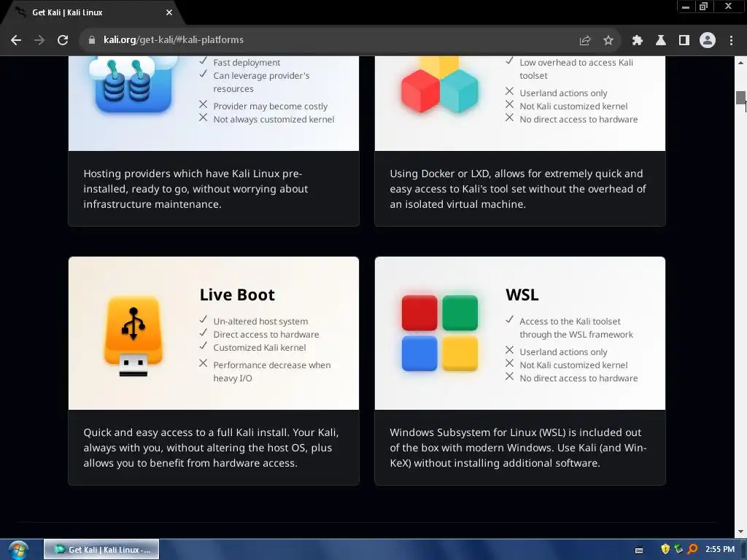The width and height of the screenshot is (747, 560).
Task: Close the Get Kali tab
Action: coord(169,12)
